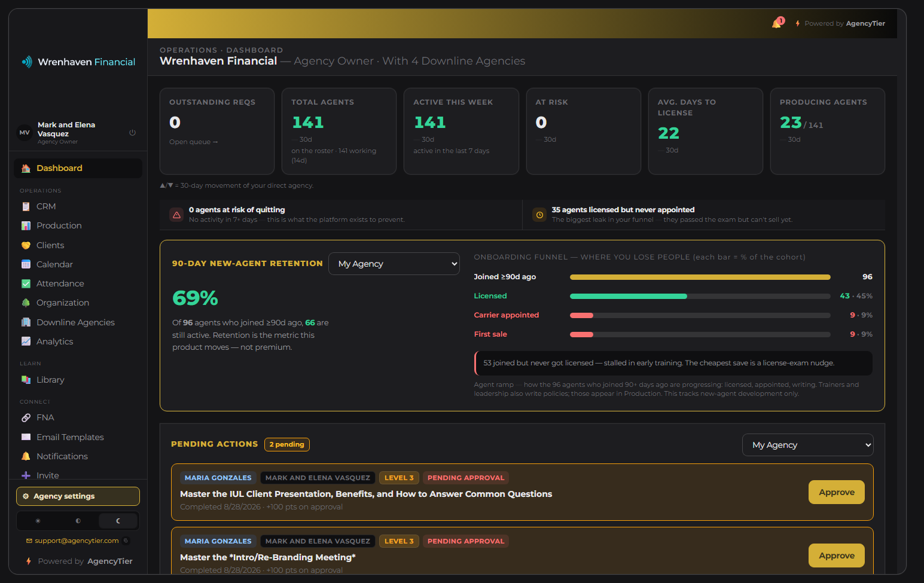
Task: Click the Wrenhaven Financial logo icon
Action: pos(27,62)
